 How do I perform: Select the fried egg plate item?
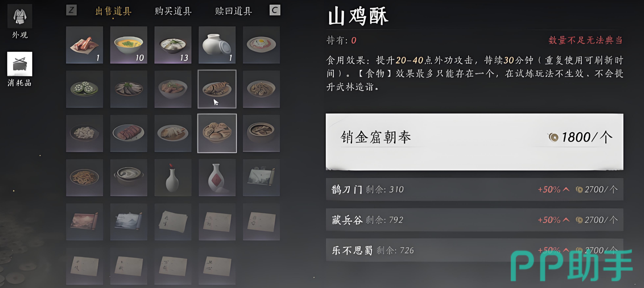pyautogui.click(x=261, y=45)
